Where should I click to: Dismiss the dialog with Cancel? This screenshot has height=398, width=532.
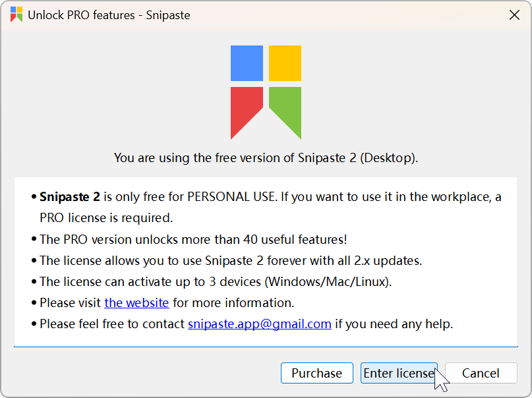480,373
